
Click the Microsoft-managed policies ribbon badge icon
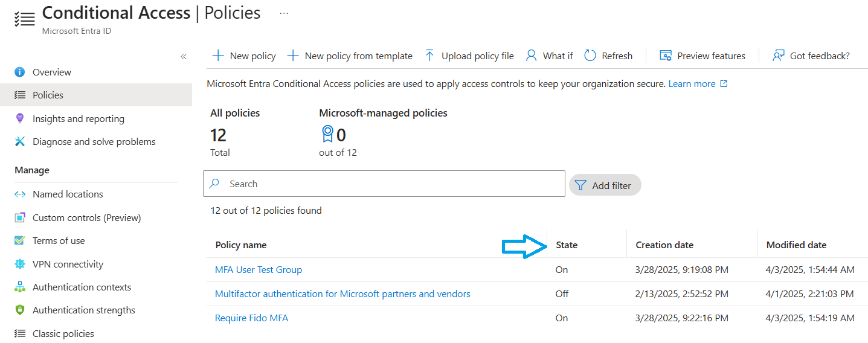click(327, 133)
